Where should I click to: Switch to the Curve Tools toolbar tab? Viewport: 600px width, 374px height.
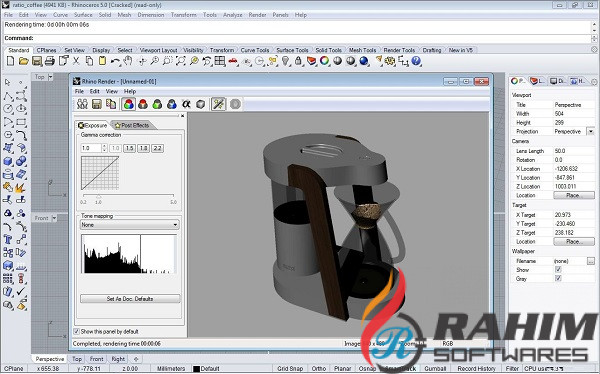point(255,50)
